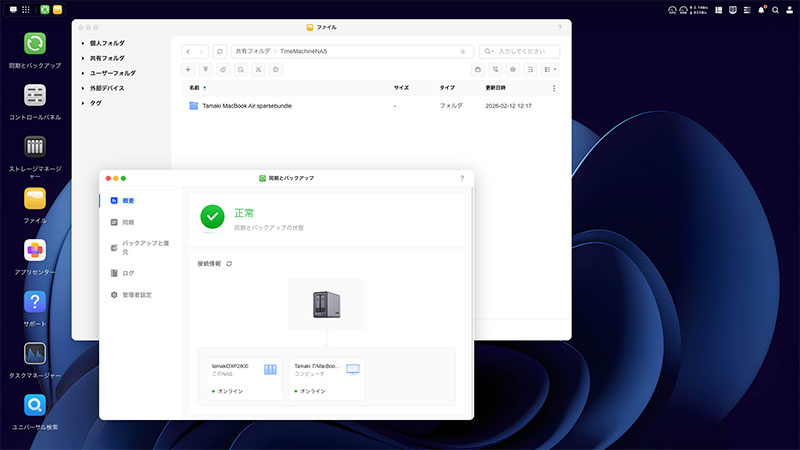Click the add new (+) file toolbar button

click(x=188, y=70)
